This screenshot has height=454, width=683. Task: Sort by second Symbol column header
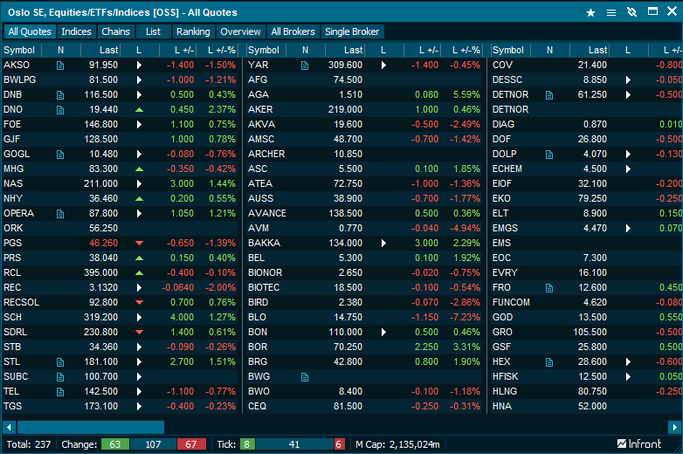(266, 50)
